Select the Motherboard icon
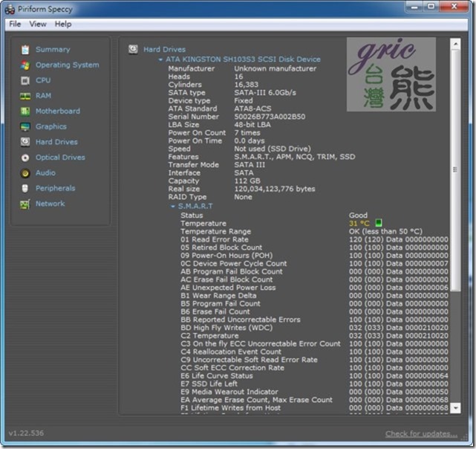This screenshot has width=476, height=449. click(26, 112)
